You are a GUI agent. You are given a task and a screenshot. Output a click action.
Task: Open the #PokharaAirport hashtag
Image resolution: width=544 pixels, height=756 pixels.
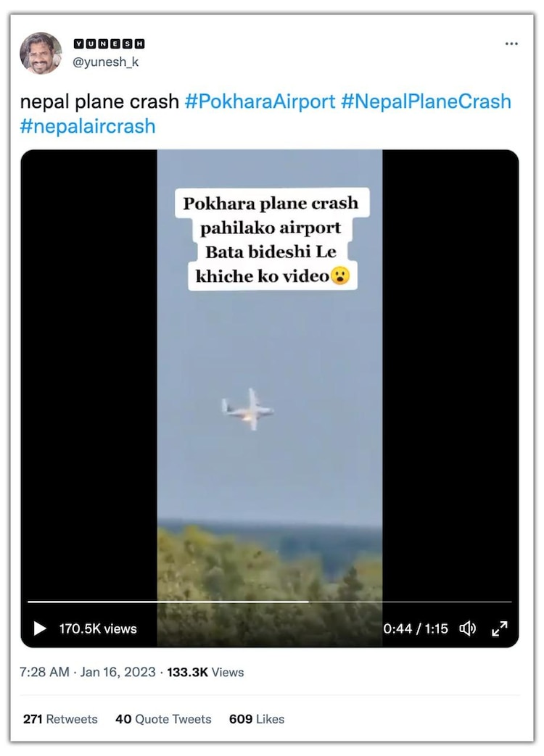click(x=260, y=101)
